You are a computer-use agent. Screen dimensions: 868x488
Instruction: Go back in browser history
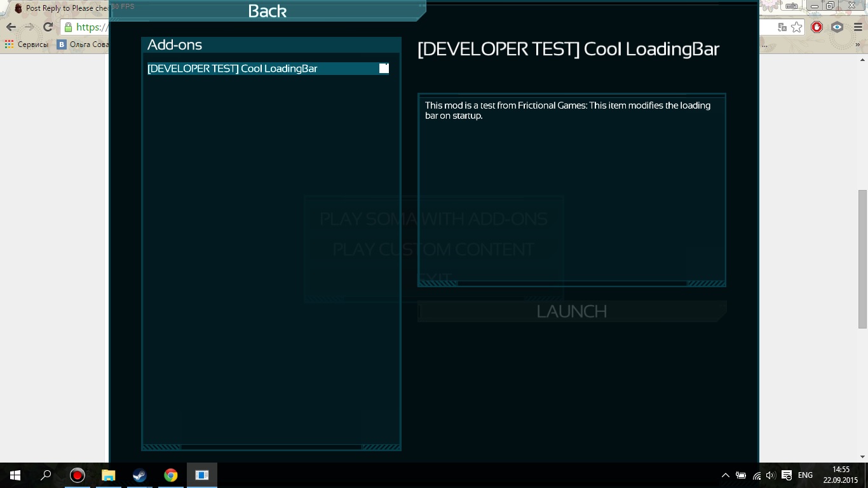click(11, 27)
